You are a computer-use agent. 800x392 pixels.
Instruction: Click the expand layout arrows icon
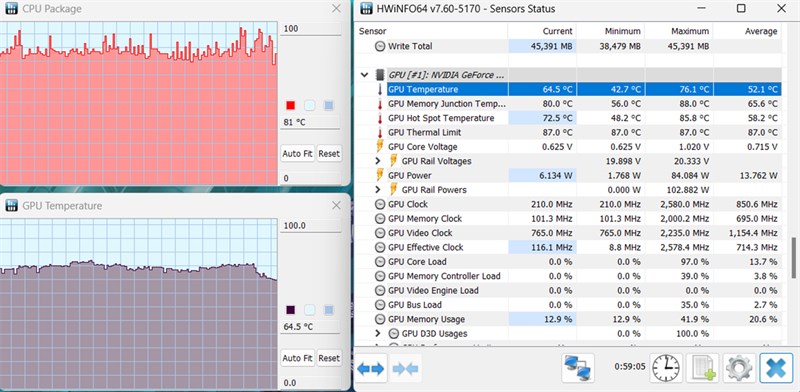[x=370, y=368]
